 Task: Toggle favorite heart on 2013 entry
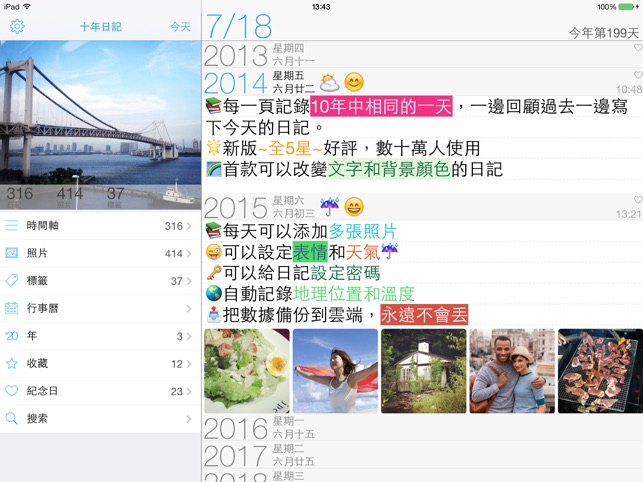pyautogui.click(x=638, y=48)
